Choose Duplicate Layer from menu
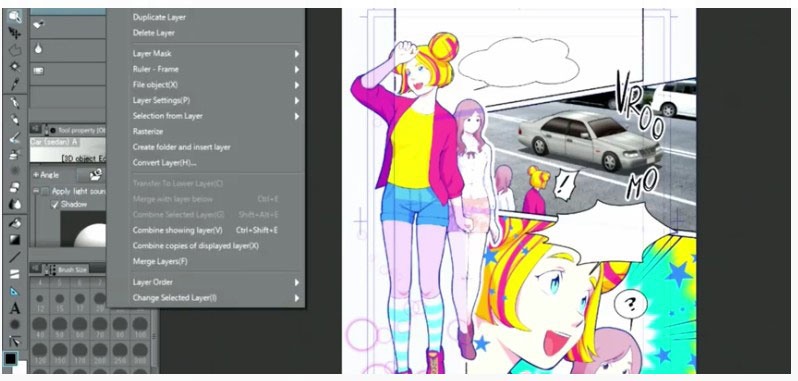This screenshot has height=381, width=798. [159, 17]
